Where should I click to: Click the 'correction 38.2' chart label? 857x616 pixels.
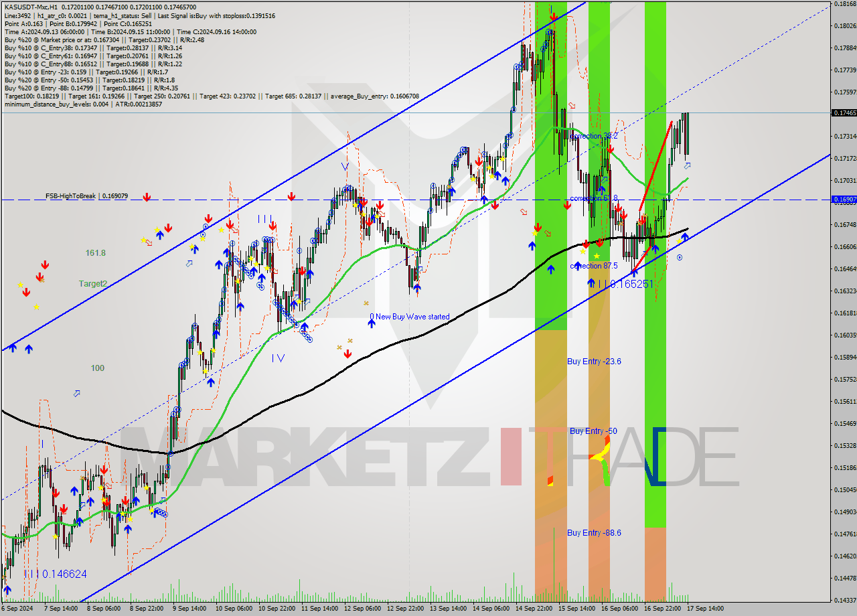593,136
